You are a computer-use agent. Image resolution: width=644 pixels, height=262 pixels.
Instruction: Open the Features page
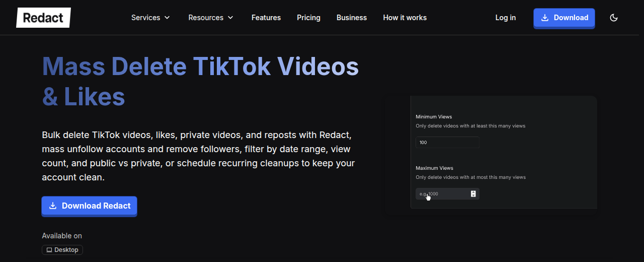tap(266, 18)
